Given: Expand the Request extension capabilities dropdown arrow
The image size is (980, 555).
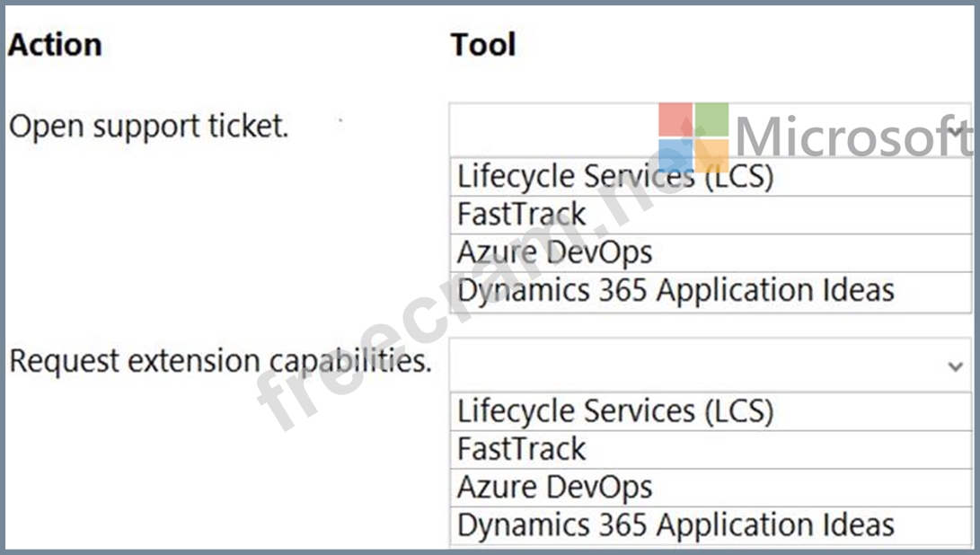Looking at the screenshot, I should tap(955, 366).
